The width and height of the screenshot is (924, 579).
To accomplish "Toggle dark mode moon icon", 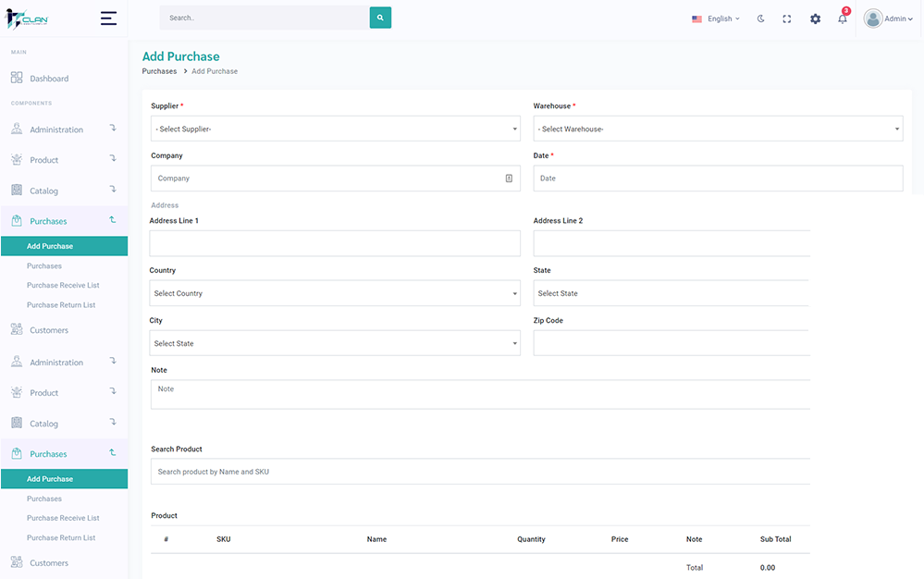I will 761,18.
